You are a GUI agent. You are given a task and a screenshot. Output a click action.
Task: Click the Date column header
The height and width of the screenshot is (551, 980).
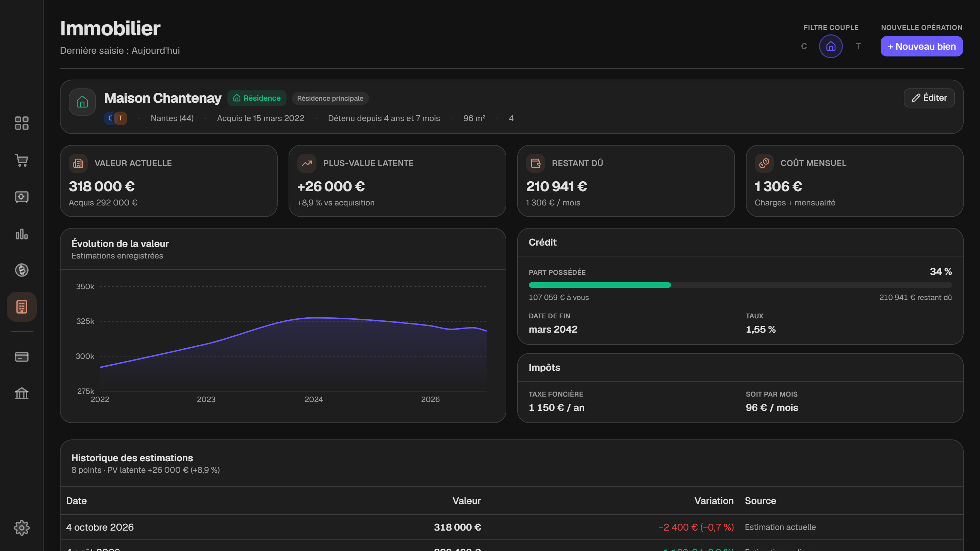click(77, 501)
